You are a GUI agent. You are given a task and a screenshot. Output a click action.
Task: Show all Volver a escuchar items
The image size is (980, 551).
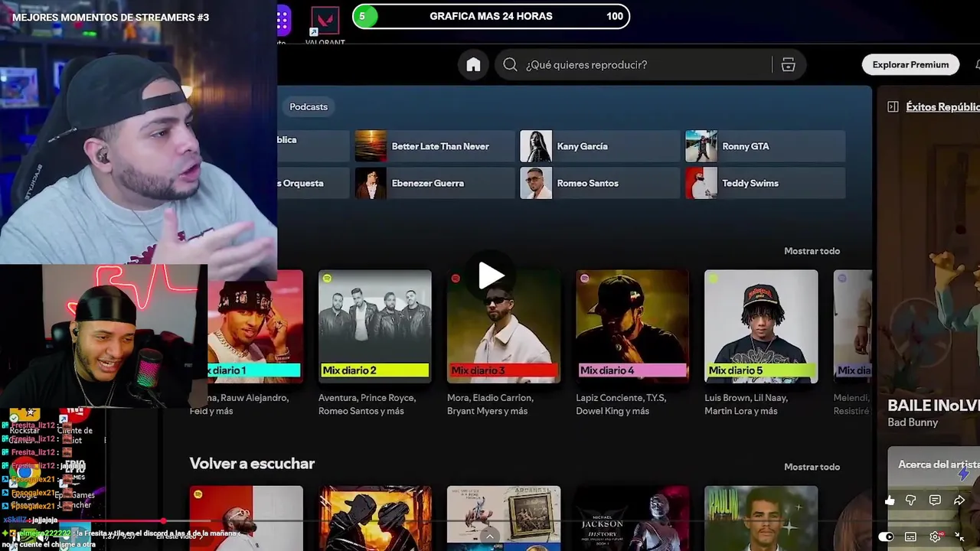coord(812,467)
